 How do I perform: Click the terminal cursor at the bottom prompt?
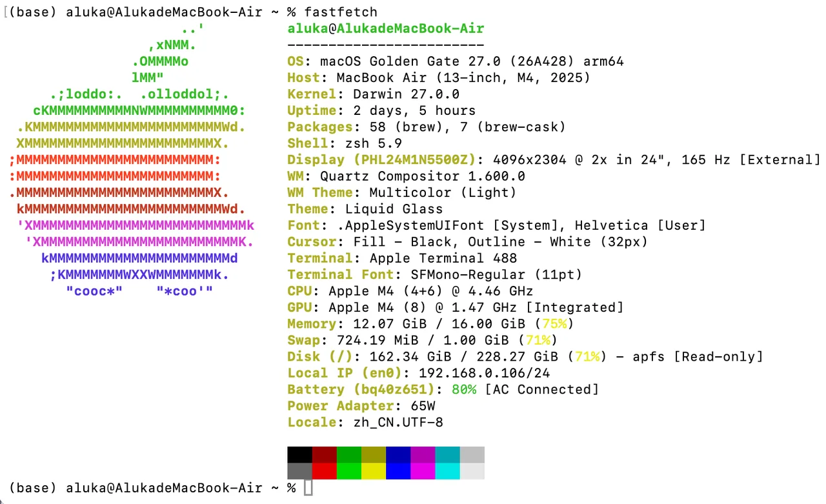(308, 488)
